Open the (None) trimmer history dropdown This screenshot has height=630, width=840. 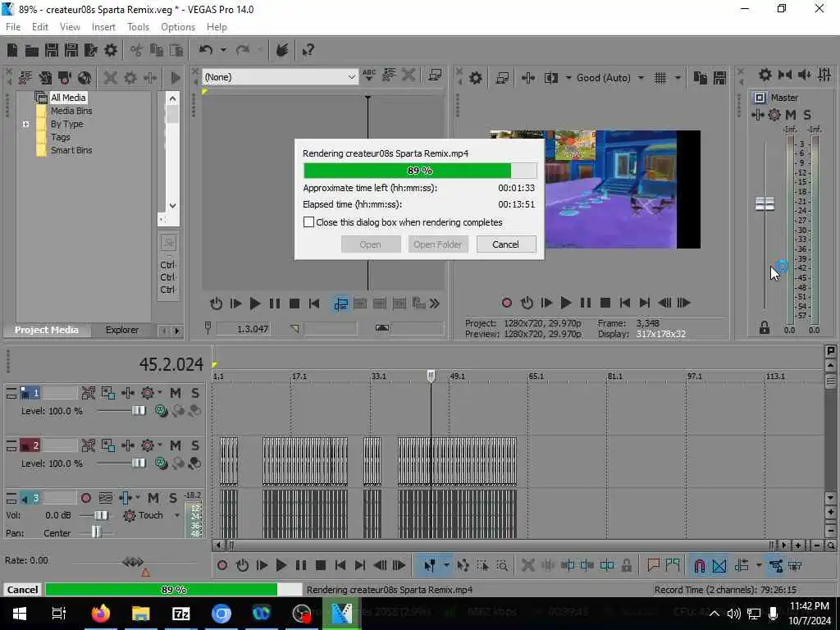coord(351,77)
